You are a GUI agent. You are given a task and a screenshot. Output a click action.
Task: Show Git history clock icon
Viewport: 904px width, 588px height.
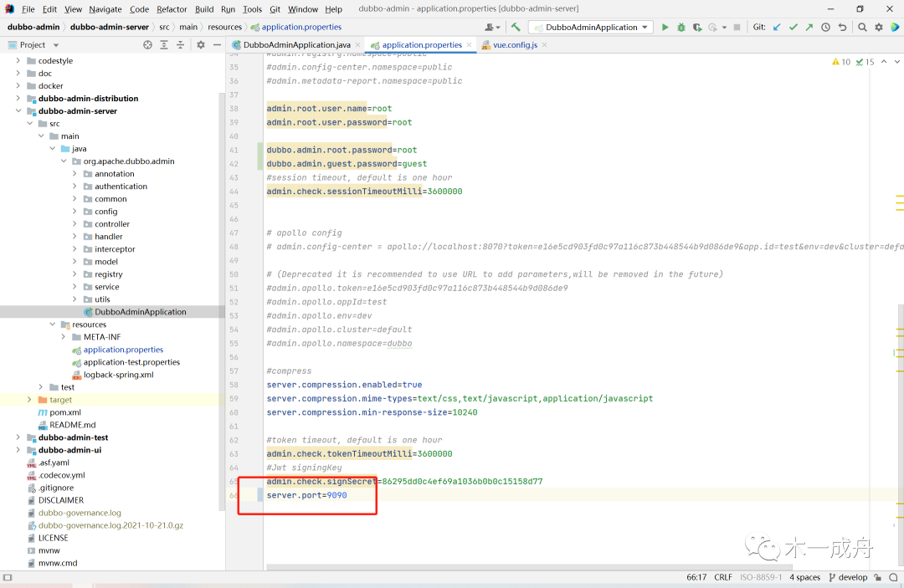[825, 27]
